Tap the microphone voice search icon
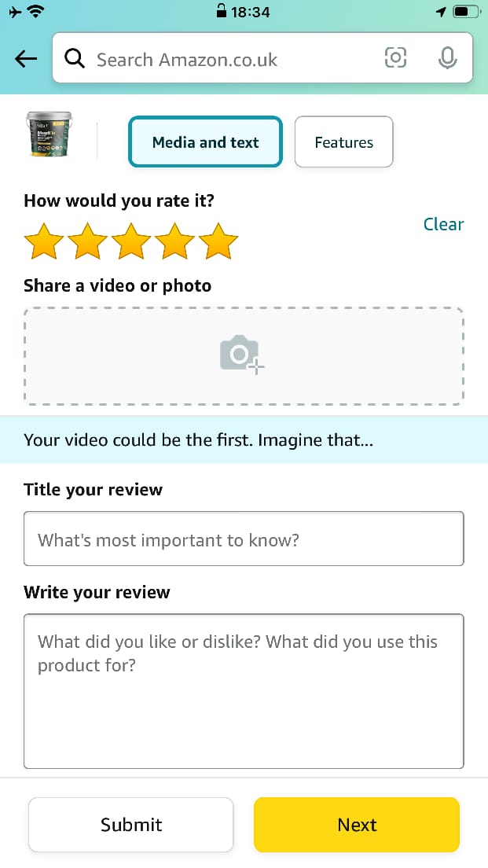Viewport: 488px width, 868px height. 447,57
